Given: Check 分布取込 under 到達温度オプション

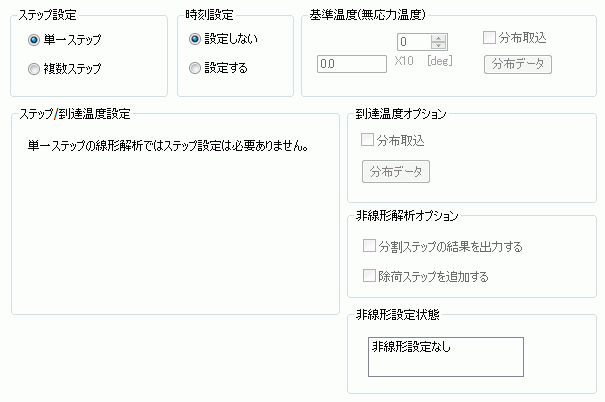Looking at the screenshot, I should pos(369,140).
